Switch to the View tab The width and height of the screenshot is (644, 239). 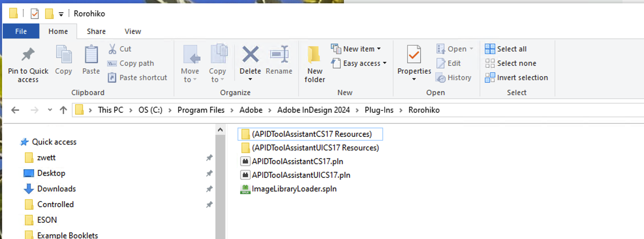click(x=133, y=31)
